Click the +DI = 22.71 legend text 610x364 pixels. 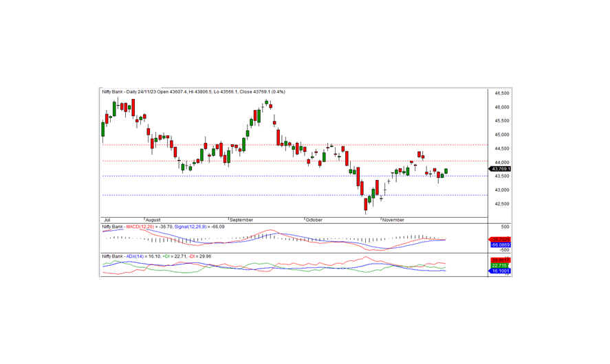(x=175, y=256)
